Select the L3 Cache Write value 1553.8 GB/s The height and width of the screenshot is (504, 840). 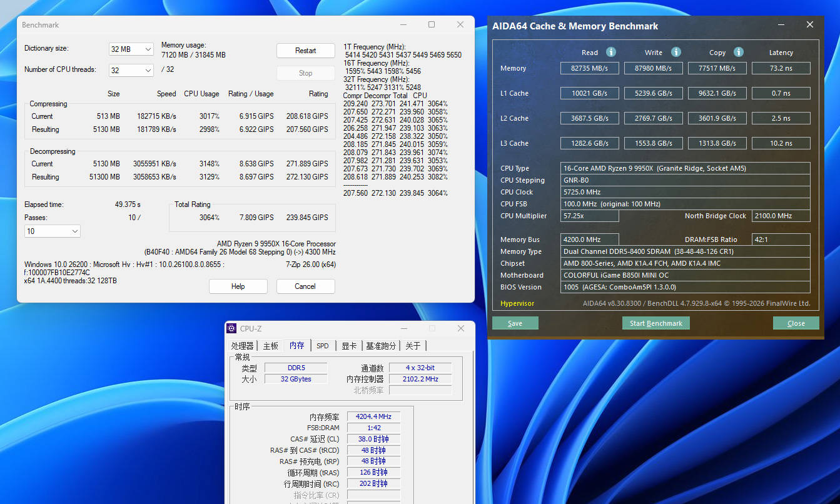pyautogui.click(x=654, y=143)
